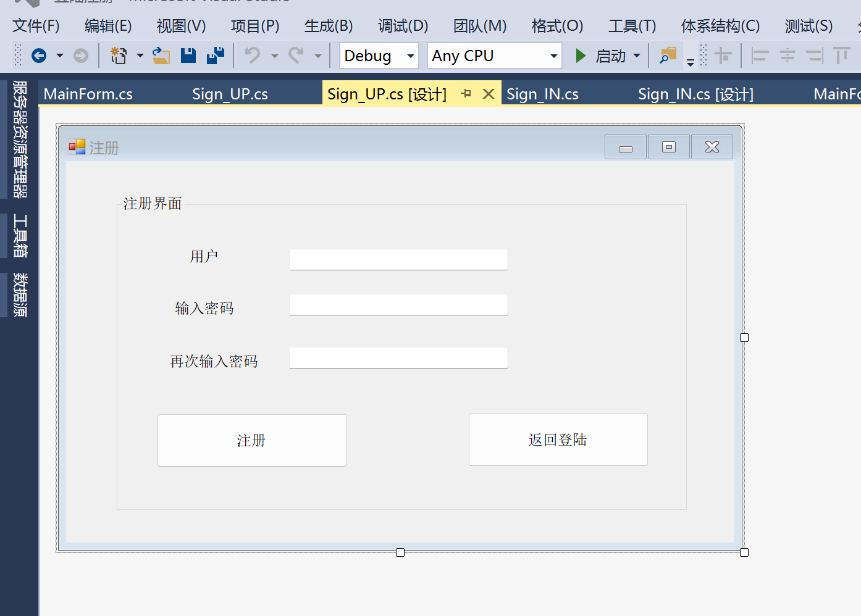Open the navigate backward history dropdown

[x=60, y=56]
